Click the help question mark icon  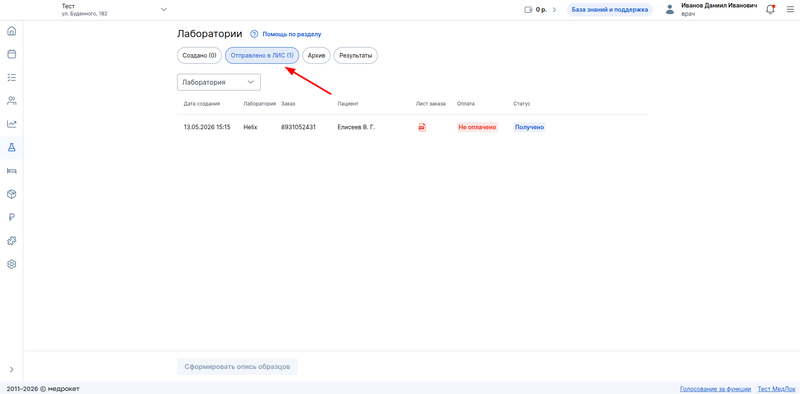coord(254,34)
